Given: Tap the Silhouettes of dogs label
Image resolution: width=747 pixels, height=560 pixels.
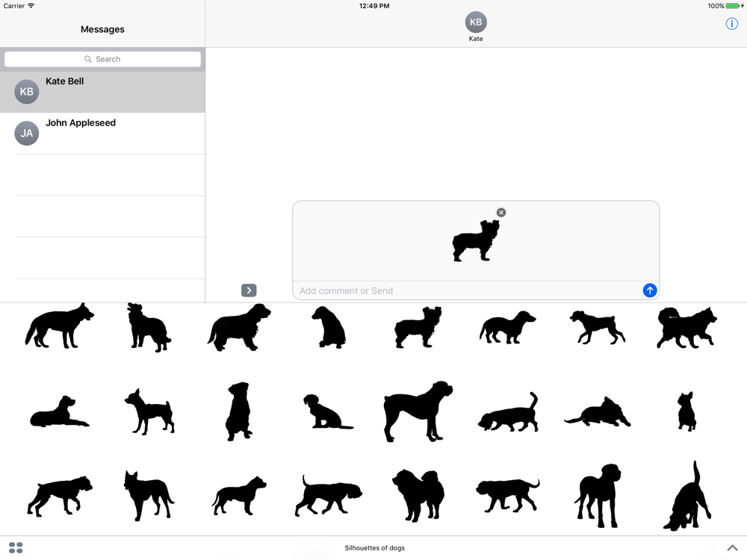Looking at the screenshot, I should (374, 547).
